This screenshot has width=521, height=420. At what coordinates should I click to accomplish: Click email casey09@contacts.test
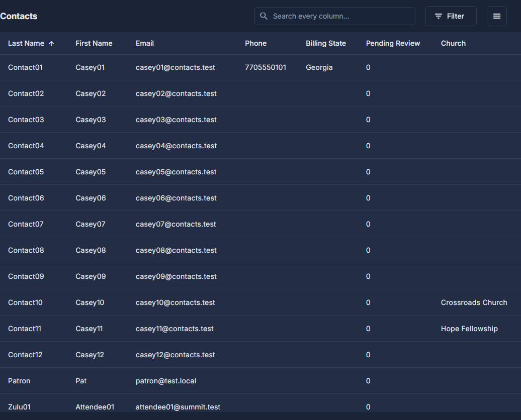point(176,277)
